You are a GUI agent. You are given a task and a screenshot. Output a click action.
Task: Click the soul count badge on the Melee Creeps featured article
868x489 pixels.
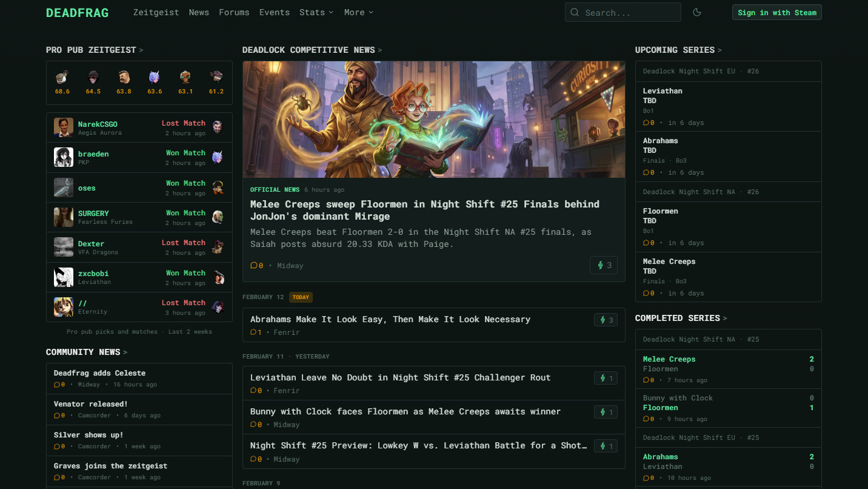[x=604, y=265]
